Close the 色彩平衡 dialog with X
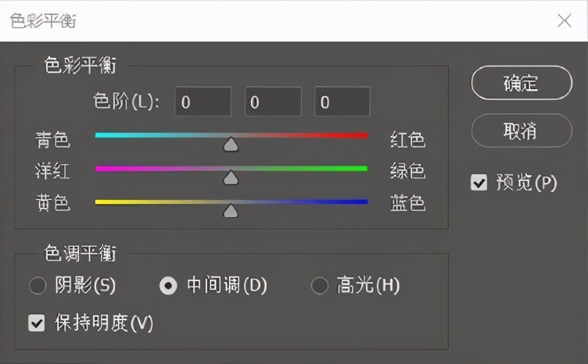The width and height of the screenshot is (588, 364). tap(564, 20)
